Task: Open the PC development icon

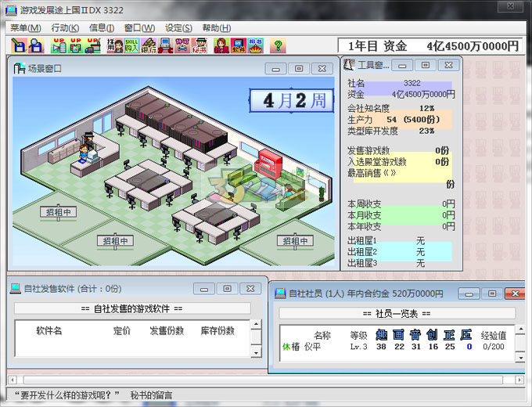Action: click(x=166, y=45)
